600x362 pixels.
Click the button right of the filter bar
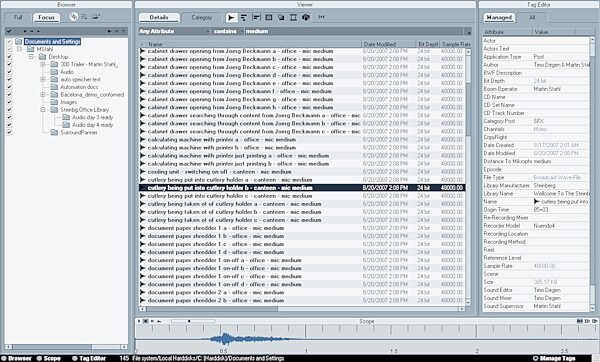(x=469, y=32)
